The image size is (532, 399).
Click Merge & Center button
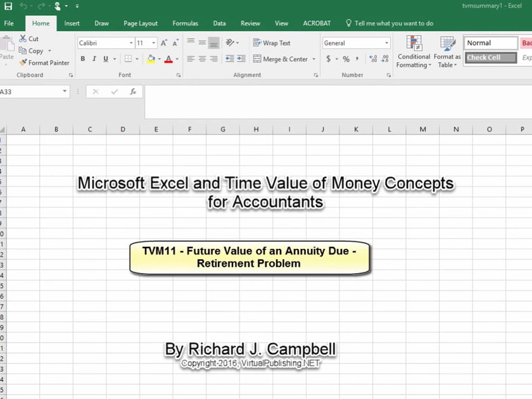(x=280, y=59)
